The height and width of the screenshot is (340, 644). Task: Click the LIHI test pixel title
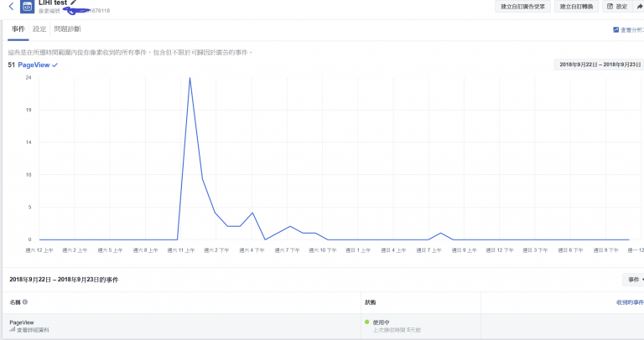coord(53,3)
